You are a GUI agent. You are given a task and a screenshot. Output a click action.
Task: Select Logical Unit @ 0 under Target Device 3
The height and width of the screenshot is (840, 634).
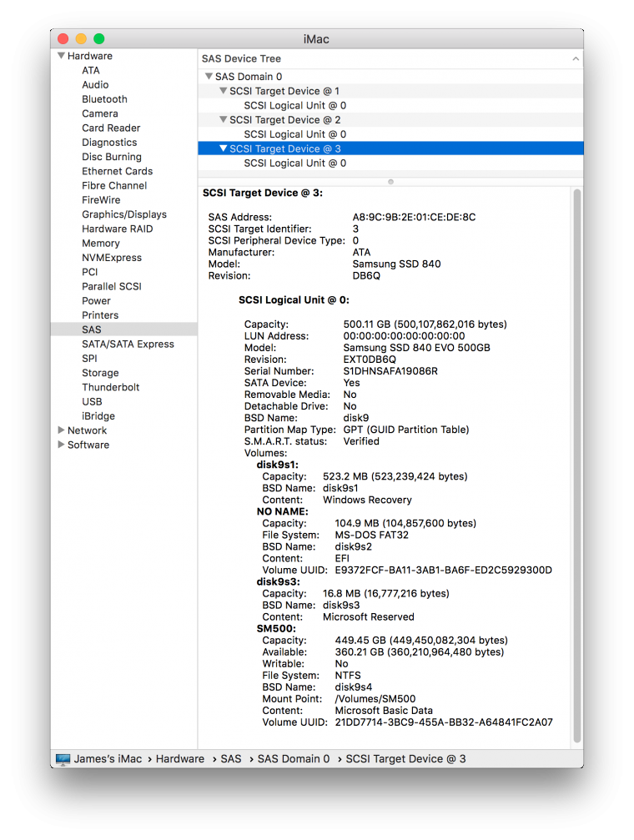click(x=294, y=163)
